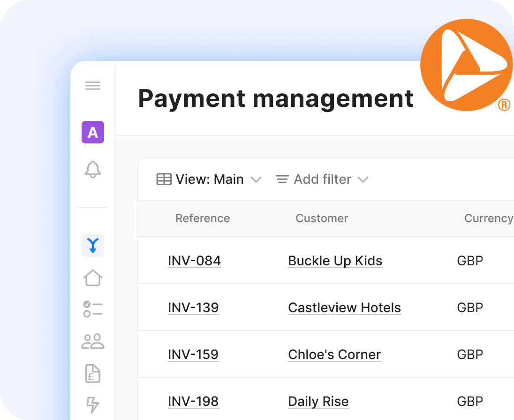Screen dimensions: 514x420
Task: Select the purple A workspace icon
Action: point(93,133)
